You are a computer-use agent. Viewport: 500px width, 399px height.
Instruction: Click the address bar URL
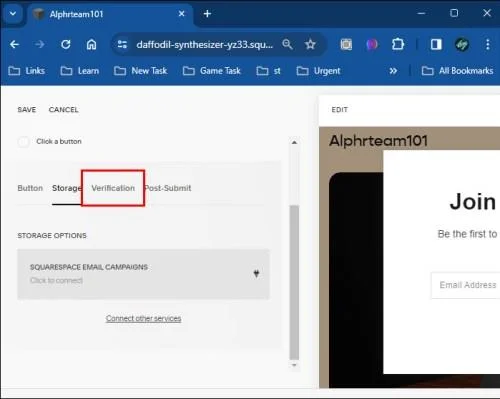pyautogui.click(x=205, y=44)
